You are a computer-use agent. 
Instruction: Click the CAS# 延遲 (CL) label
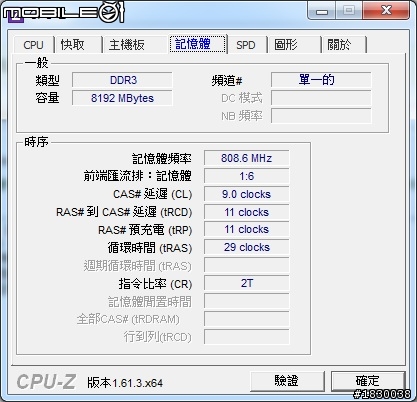coord(153,194)
